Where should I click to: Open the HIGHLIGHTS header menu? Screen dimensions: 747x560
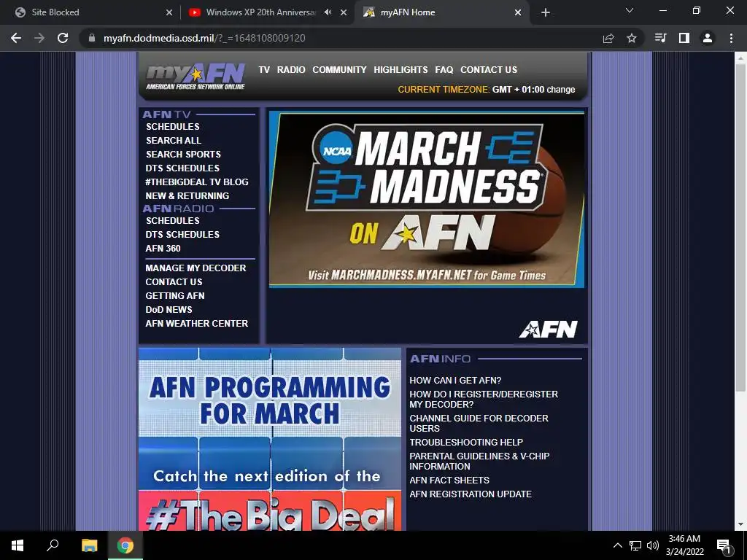400,69
